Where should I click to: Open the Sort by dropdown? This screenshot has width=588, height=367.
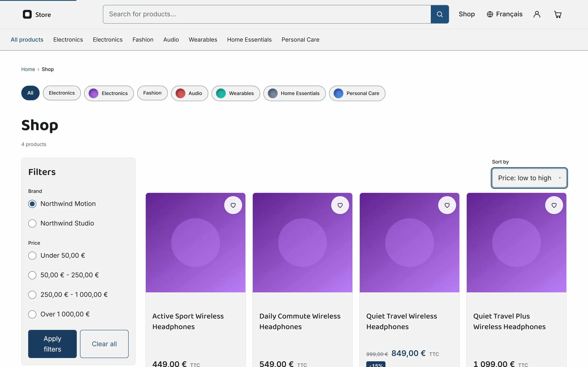tap(529, 178)
